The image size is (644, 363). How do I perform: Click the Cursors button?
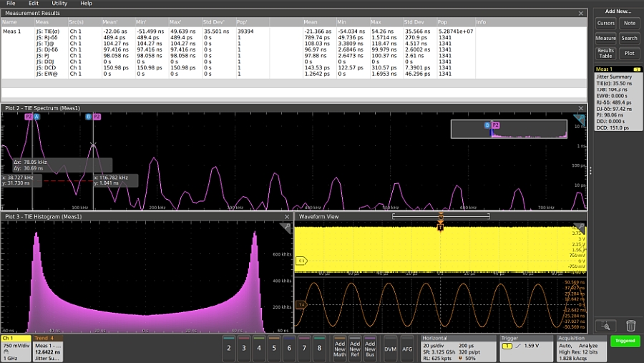(x=605, y=24)
